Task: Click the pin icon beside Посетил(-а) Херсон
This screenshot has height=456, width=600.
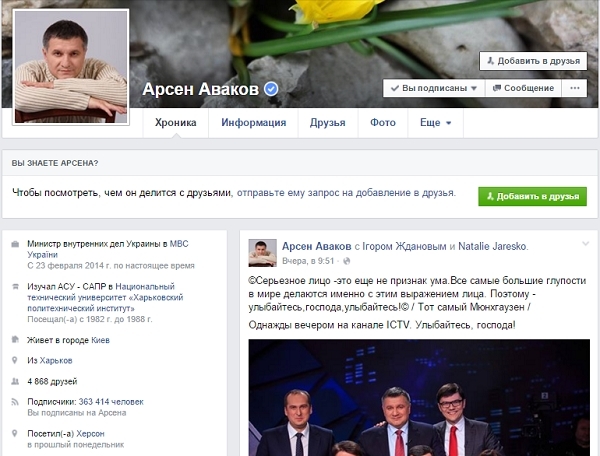Action: (15, 433)
